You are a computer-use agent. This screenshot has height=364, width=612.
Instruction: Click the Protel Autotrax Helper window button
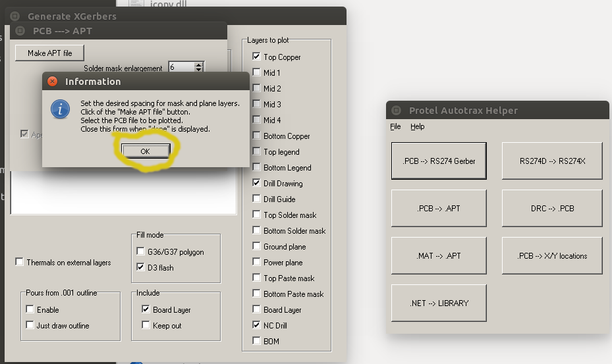pos(396,111)
